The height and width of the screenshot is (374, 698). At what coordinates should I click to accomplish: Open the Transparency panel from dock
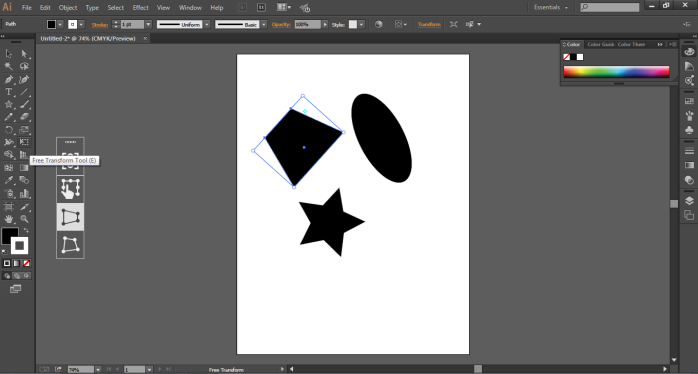click(x=689, y=180)
